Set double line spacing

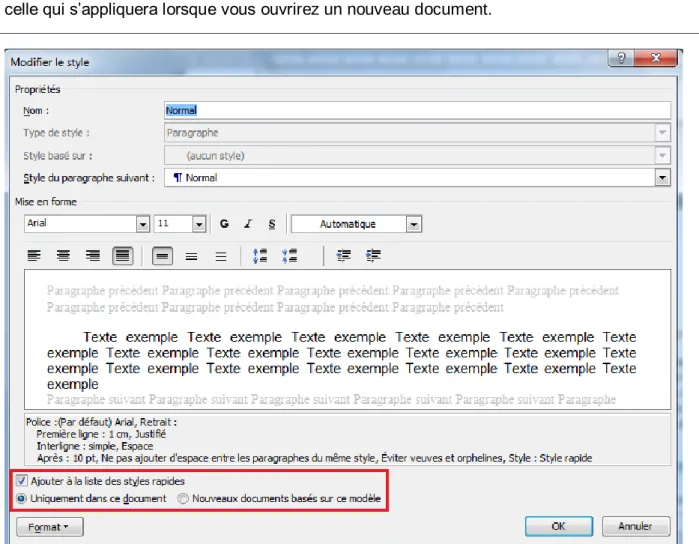[221, 256]
